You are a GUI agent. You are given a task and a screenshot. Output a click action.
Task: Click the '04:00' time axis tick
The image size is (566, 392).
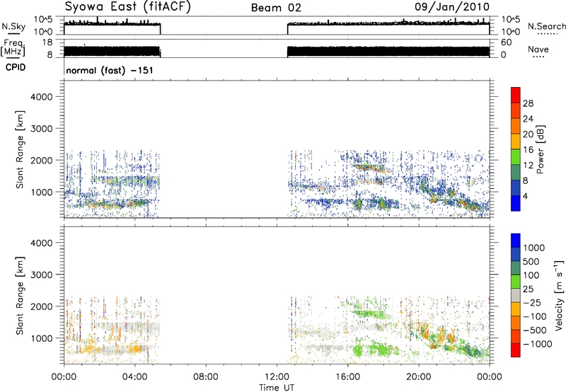tap(135, 377)
